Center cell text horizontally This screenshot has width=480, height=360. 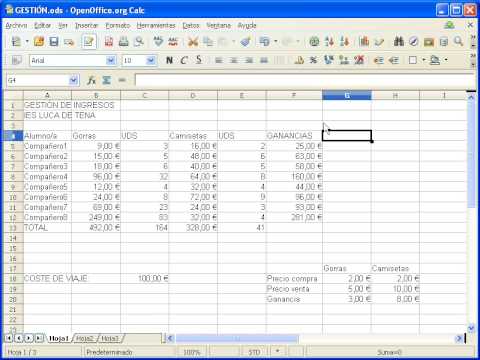(234, 60)
